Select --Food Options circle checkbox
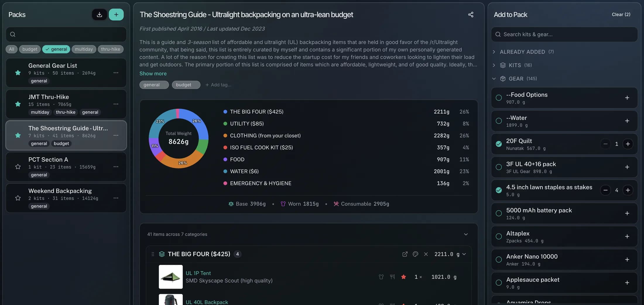 [x=499, y=98]
